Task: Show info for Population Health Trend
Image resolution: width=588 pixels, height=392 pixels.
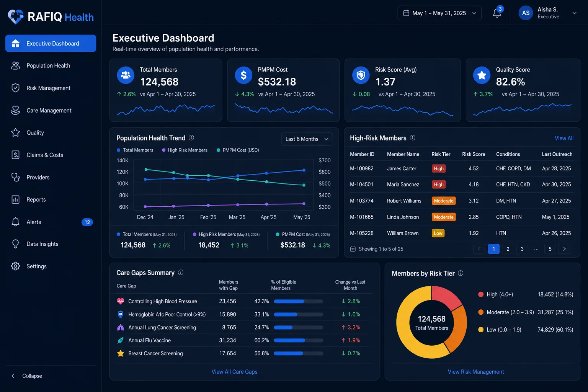Action: [191, 138]
